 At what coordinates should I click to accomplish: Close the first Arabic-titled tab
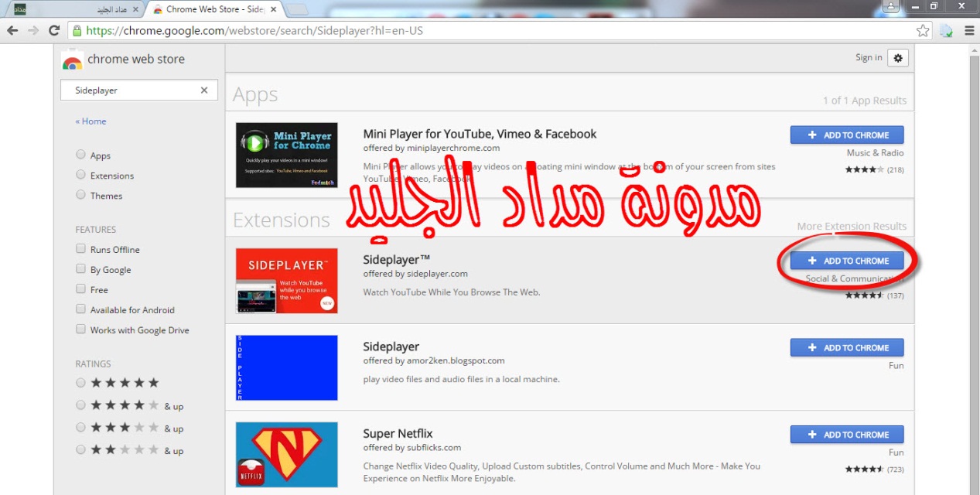(136, 9)
